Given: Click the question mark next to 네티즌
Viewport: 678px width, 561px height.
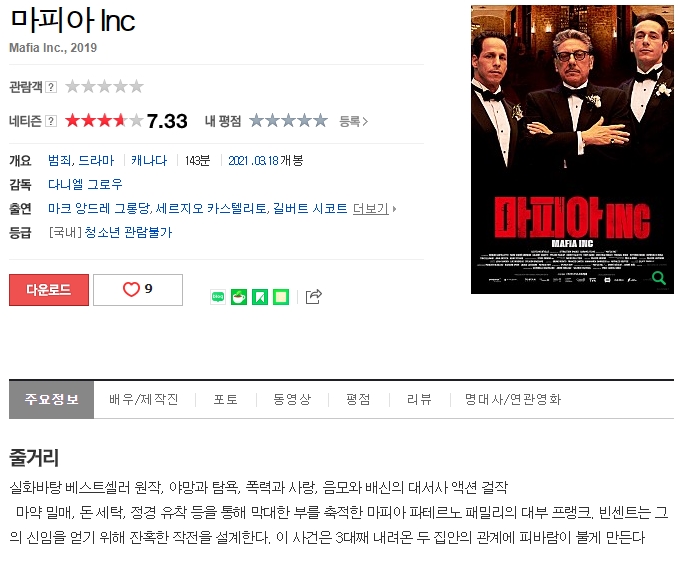Looking at the screenshot, I should [x=51, y=121].
